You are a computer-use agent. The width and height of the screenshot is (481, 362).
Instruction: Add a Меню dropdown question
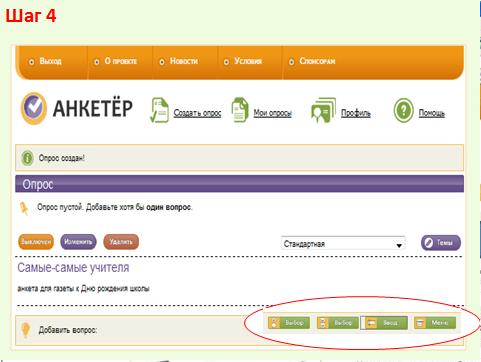click(x=435, y=323)
